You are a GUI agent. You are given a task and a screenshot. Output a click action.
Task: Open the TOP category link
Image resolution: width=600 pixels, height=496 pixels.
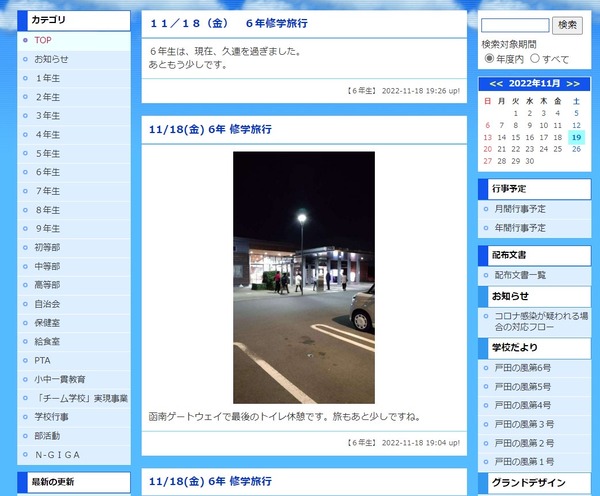[43, 40]
